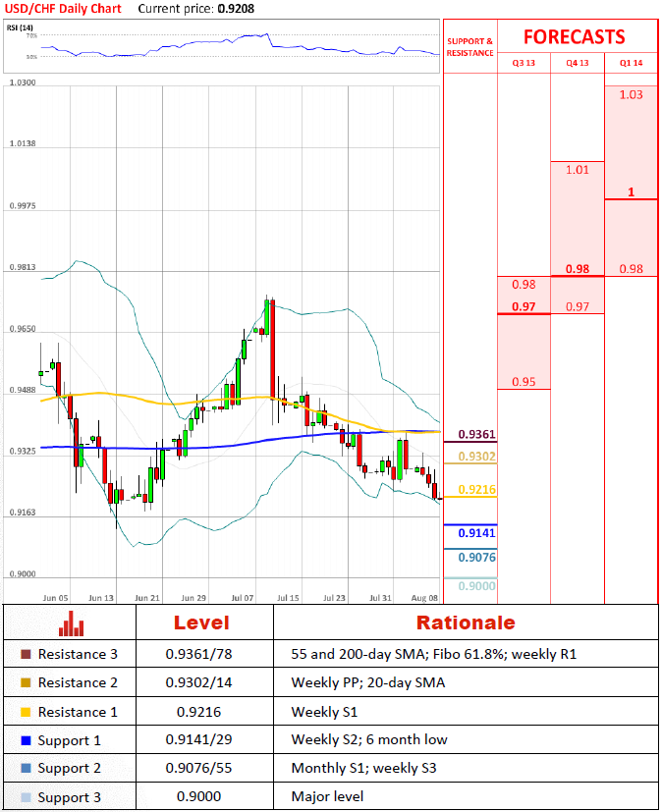The image size is (662, 812).
Task: Click the tall red candlestick near Jul 11
Action: click(x=272, y=349)
